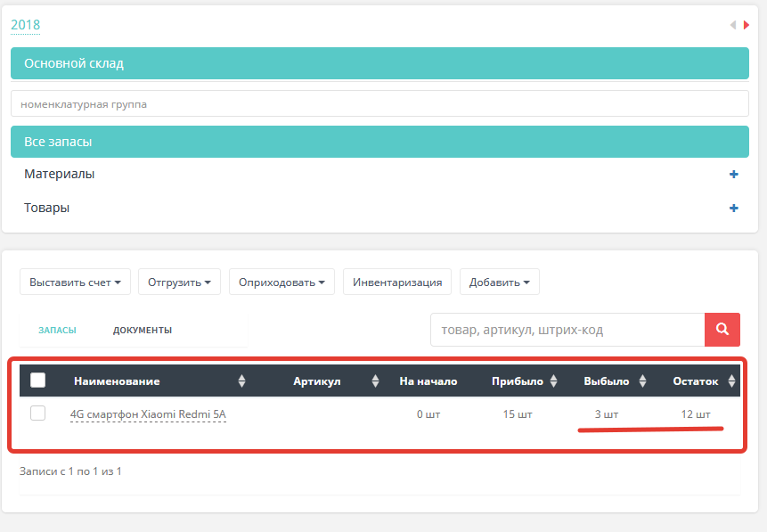
Task: Check the Xiaomi Redmi 5A row checkbox
Action: point(37,413)
